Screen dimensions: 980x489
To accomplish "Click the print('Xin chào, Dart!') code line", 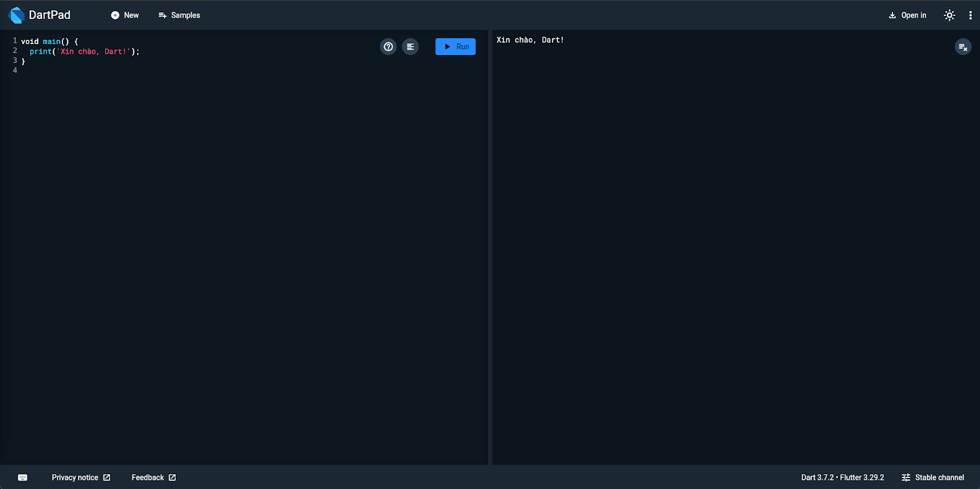I will click(x=85, y=51).
